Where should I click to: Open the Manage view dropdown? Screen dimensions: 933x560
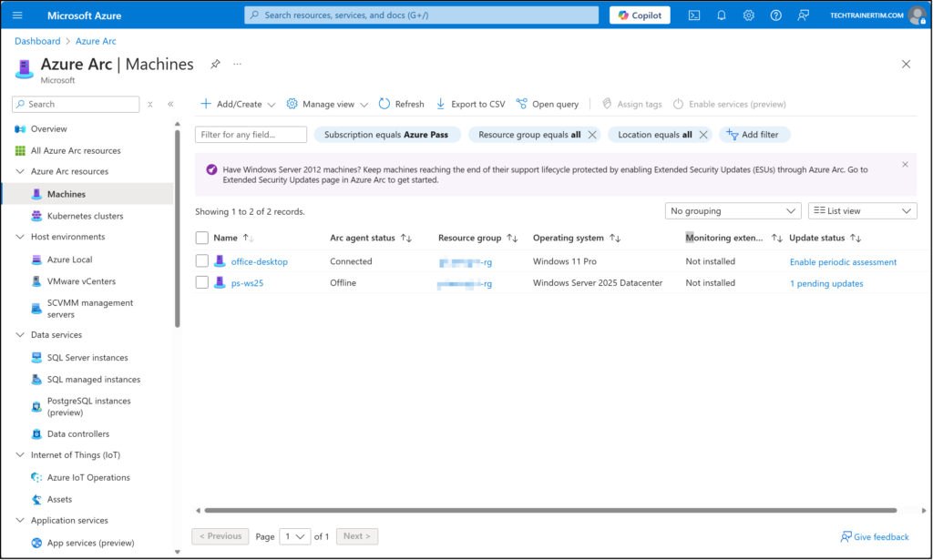(x=327, y=104)
